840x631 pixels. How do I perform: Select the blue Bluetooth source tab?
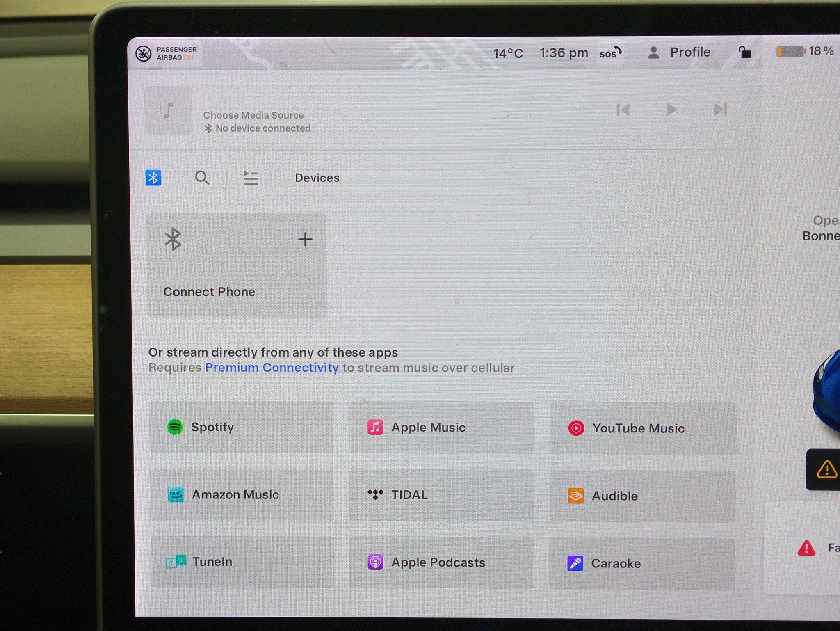coord(153,178)
